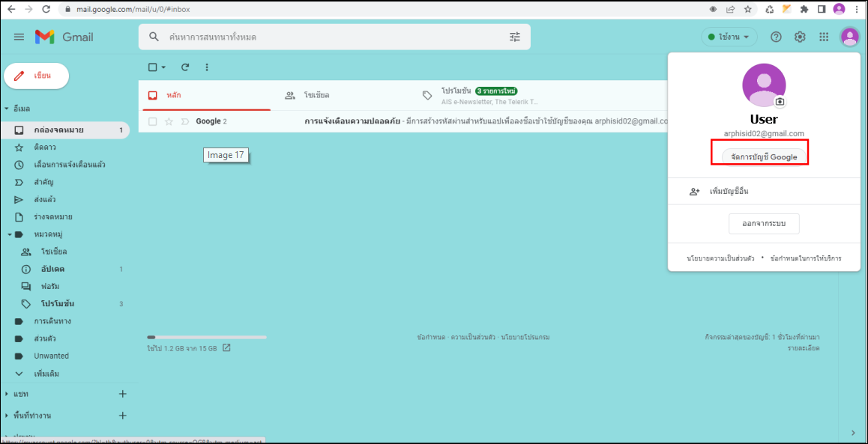This screenshot has height=444, width=868.
Task: Open storage management external link icon
Action: [x=226, y=348]
